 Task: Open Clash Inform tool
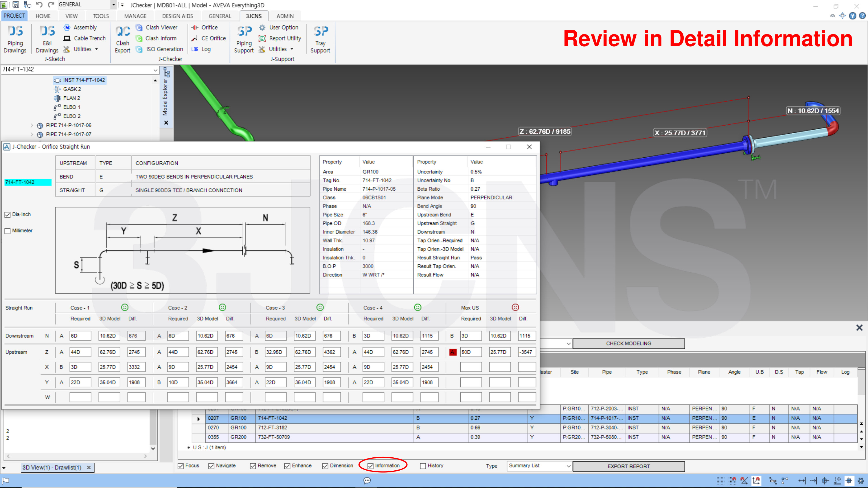point(156,38)
